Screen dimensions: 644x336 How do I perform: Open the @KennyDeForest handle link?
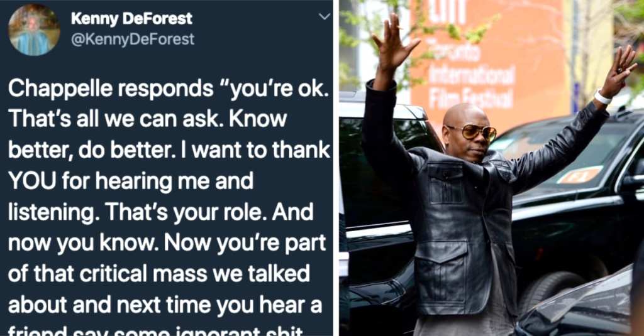click(133, 40)
